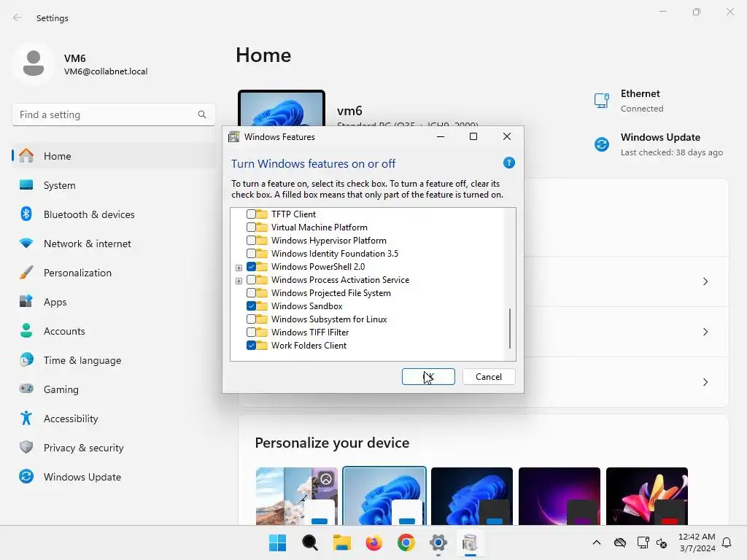Open Windows Update status link near the top right

pos(659,144)
